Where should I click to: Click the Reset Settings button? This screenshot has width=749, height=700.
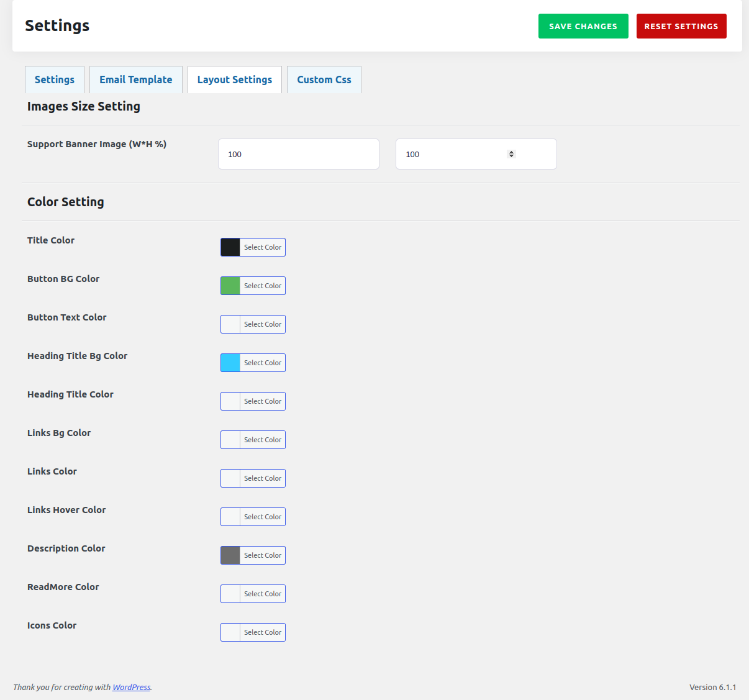click(x=681, y=26)
